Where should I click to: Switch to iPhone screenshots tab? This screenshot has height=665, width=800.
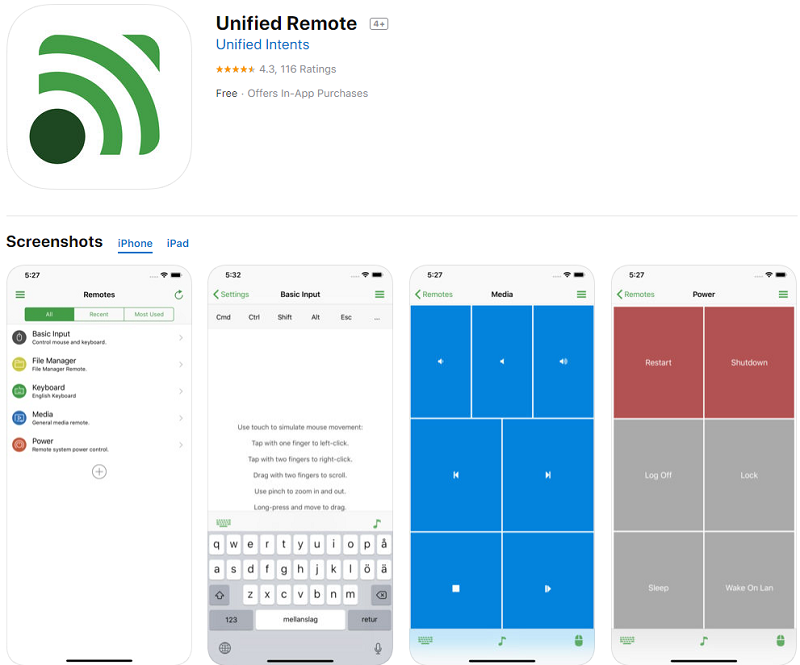(x=135, y=243)
